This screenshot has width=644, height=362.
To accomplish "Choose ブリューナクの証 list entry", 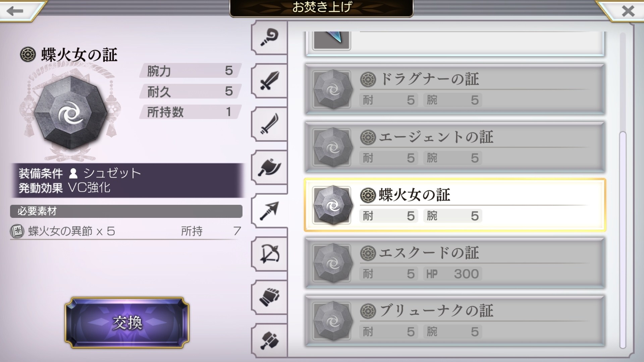I will pyautogui.click(x=455, y=321).
